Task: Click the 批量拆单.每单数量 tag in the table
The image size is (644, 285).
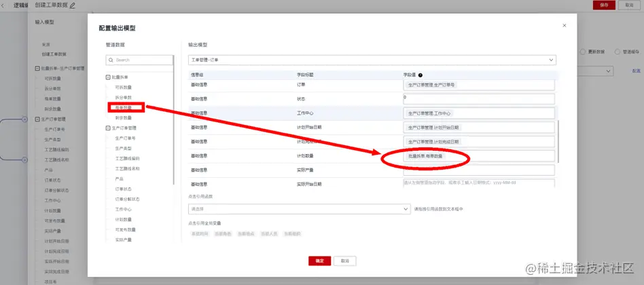Action: (425, 156)
